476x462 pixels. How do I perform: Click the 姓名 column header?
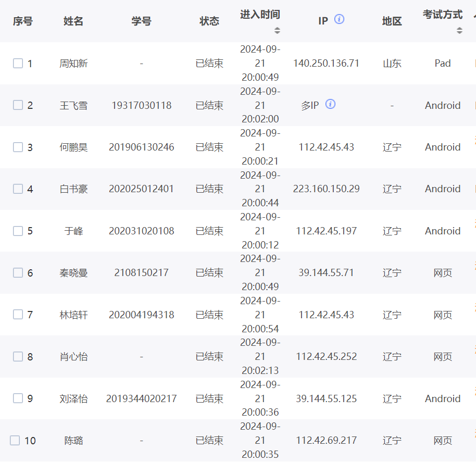[73, 21]
